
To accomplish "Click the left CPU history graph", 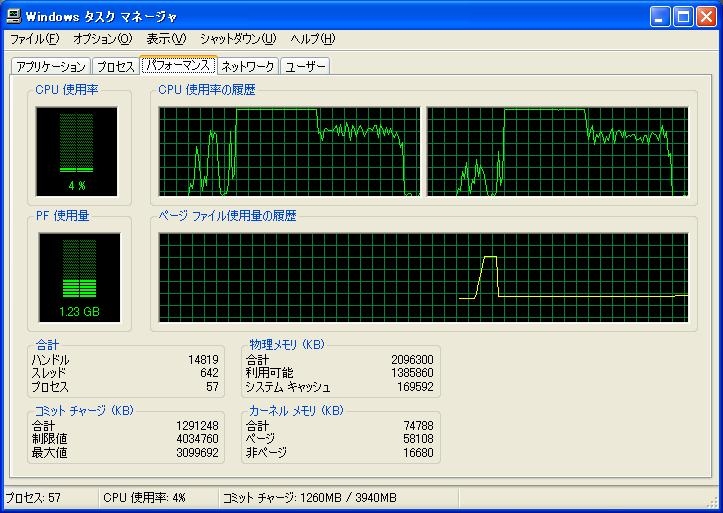I will tap(290, 152).
